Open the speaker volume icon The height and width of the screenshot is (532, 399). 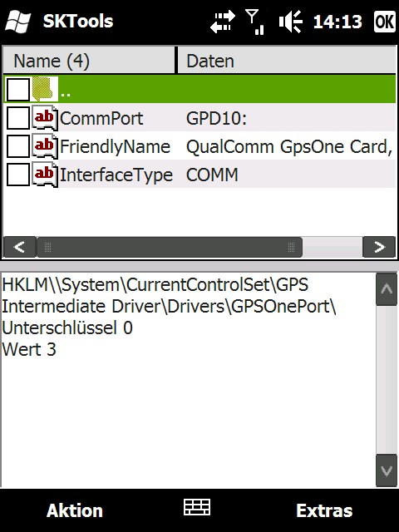[x=290, y=22]
